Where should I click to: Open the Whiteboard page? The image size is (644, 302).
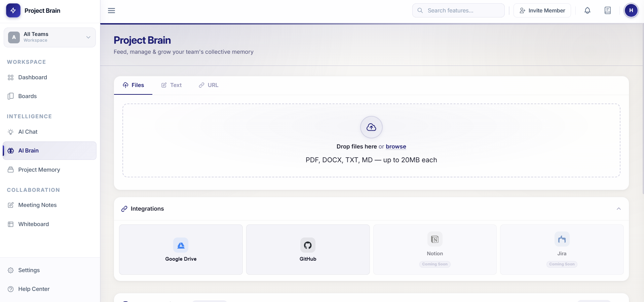(x=50, y=224)
